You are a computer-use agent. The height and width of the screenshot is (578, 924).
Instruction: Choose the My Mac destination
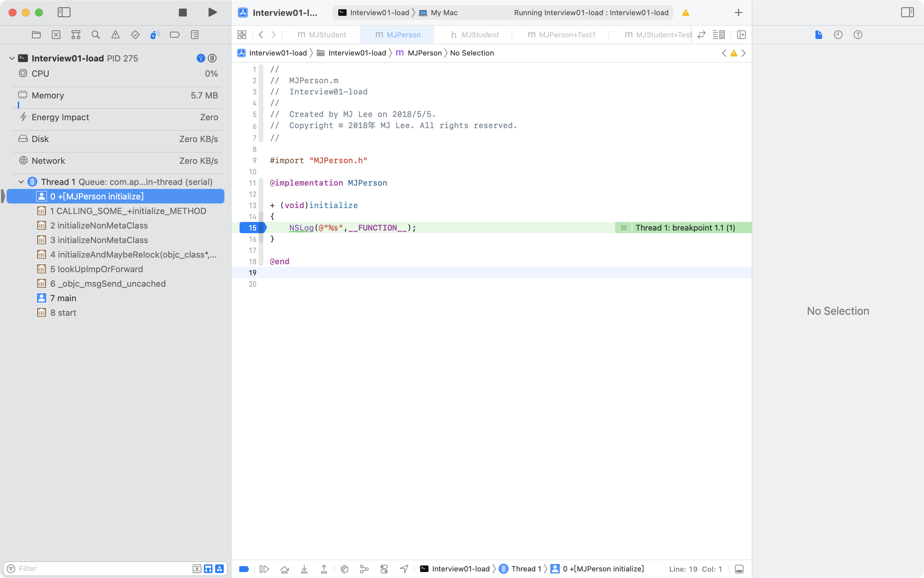tap(438, 13)
